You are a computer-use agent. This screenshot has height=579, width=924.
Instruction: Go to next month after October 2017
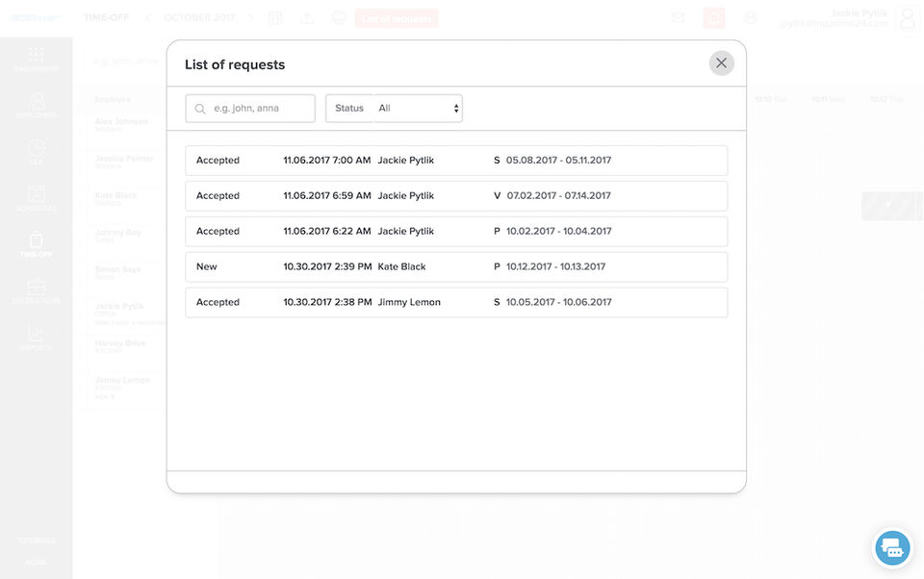[251, 17]
